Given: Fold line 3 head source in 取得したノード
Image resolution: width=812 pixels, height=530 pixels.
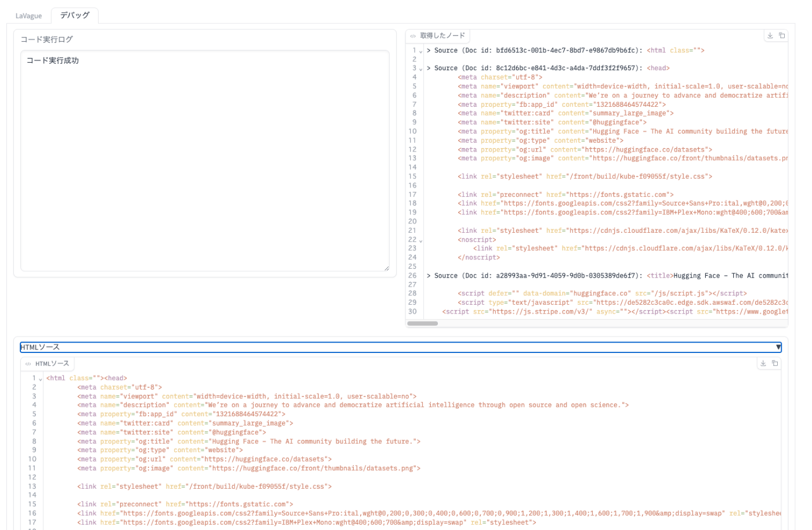Looking at the screenshot, I should (420, 69).
